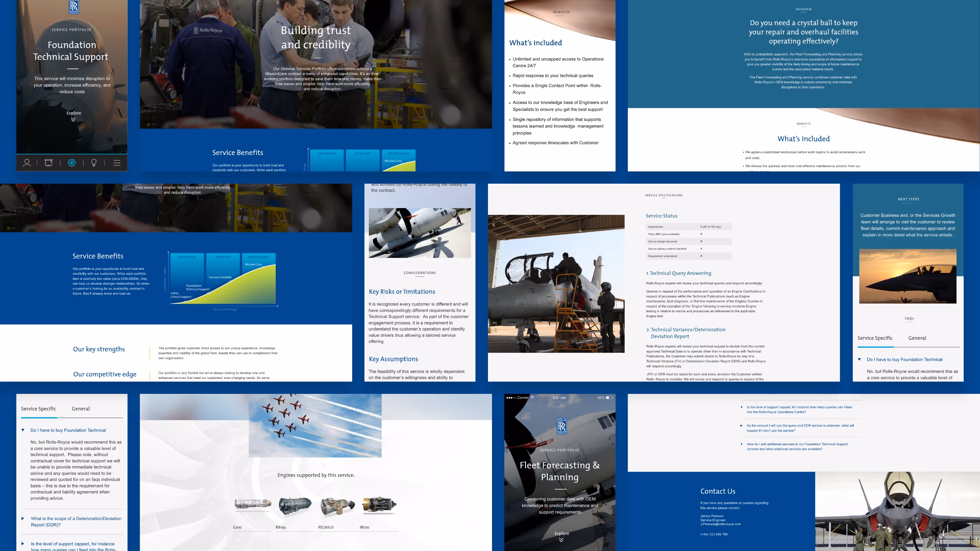Tap the lightbulb ideas icon

[94, 163]
